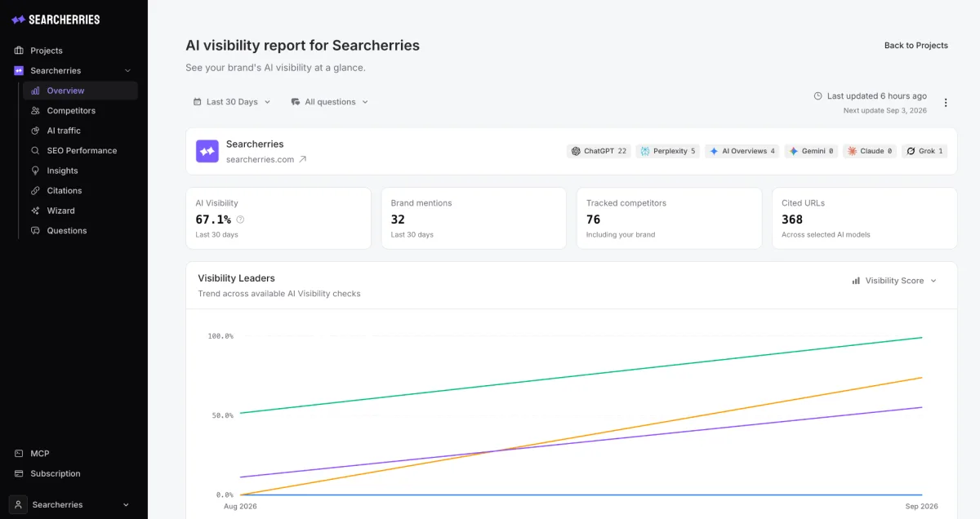Screen dimensions: 980x519
Task: Toggle the Claude model filter chip
Action: pos(870,151)
